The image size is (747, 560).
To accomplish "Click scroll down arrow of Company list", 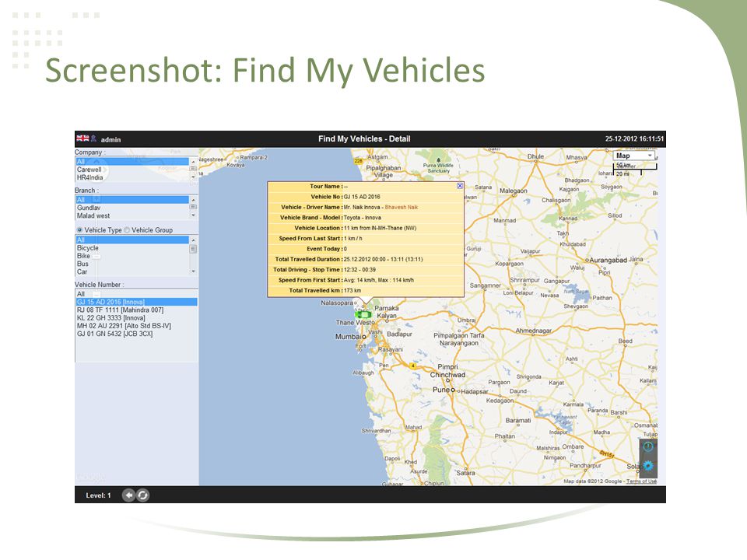I will [193, 177].
